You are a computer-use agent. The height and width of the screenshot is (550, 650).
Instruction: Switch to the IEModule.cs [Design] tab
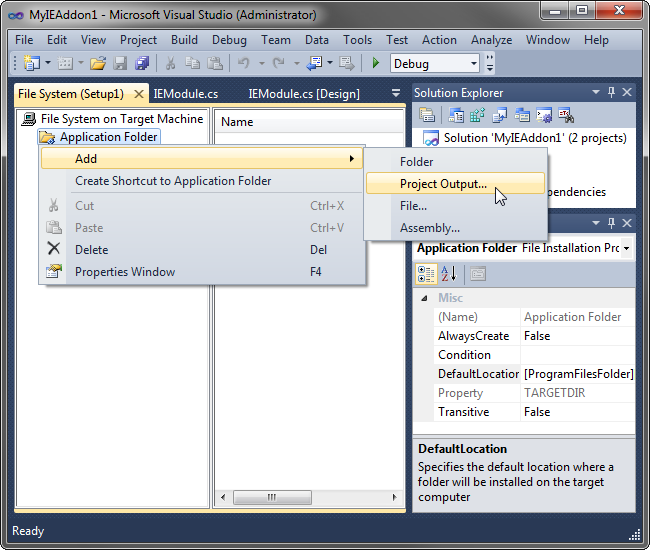(x=304, y=94)
